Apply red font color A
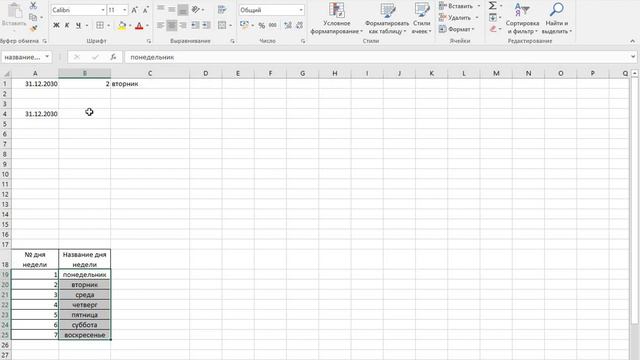The width and height of the screenshot is (640, 360). [139, 26]
